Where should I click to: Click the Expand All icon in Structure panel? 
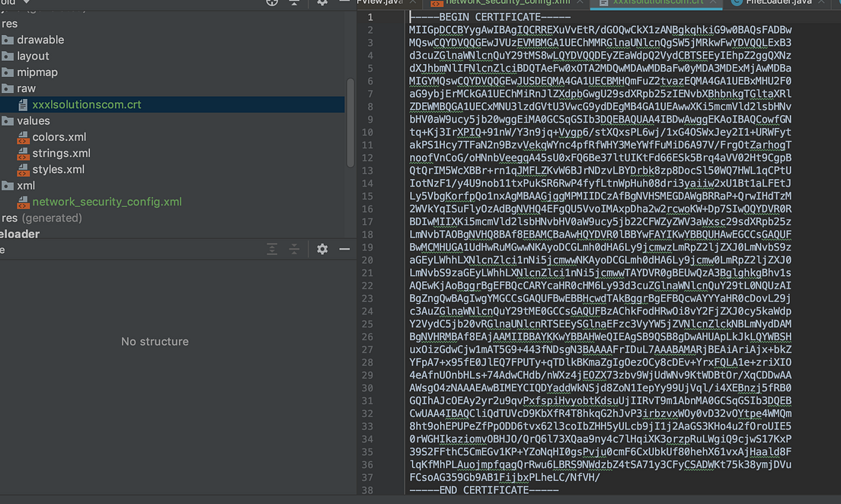click(272, 249)
